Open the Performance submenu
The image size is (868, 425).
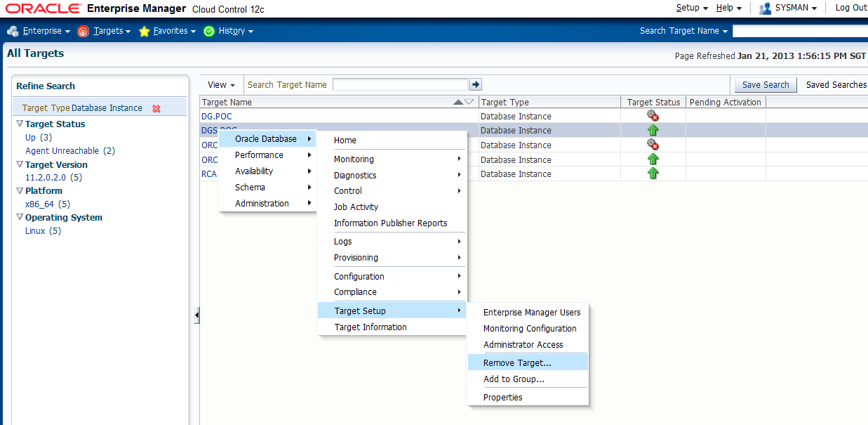tap(267, 155)
